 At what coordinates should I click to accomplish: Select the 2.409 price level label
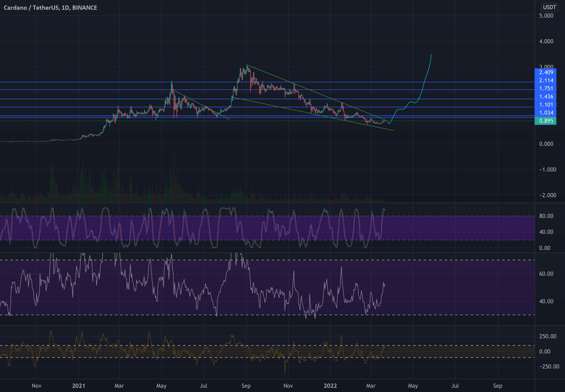546,72
